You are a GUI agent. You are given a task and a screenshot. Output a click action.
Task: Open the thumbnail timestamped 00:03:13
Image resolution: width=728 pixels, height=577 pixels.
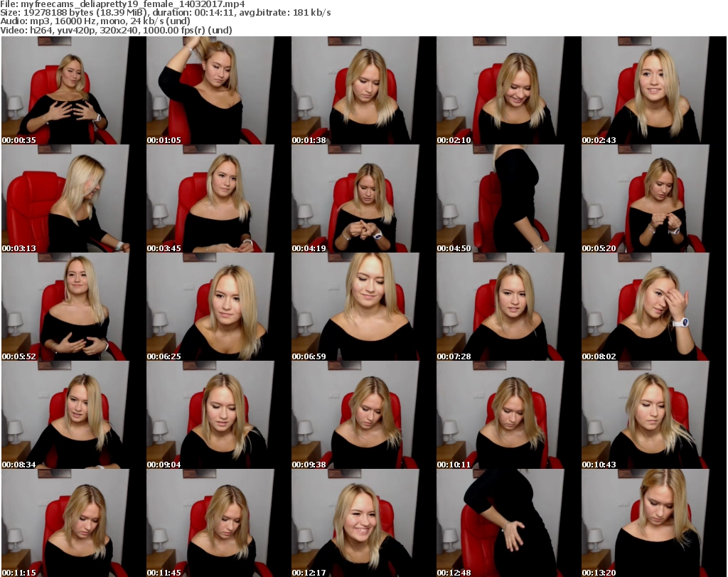click(x=73, y=198)
